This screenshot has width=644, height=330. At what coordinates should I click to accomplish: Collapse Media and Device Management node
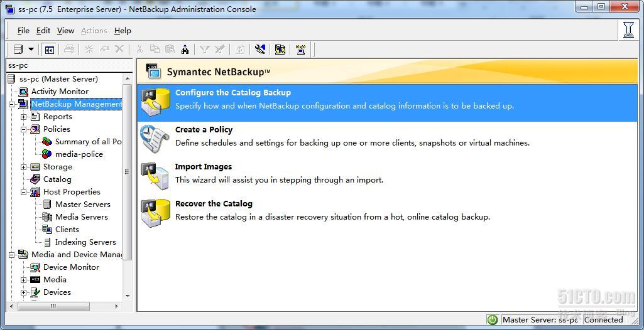coord(11,255)
